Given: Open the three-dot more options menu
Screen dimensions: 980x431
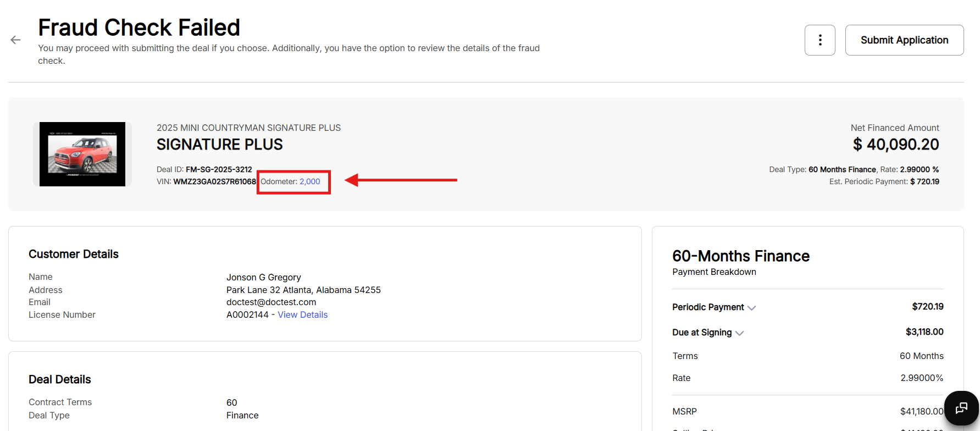Looking at the screenshot, I should click(x=820, y=40).
